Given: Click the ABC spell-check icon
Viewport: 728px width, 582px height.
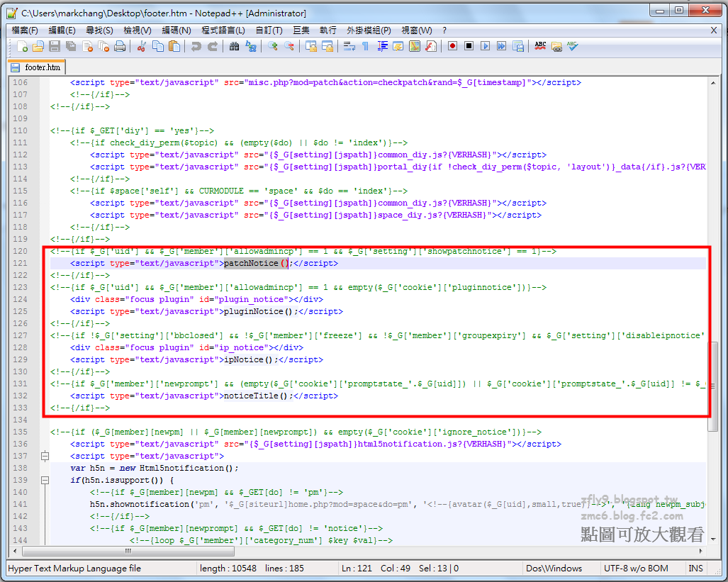Looking at the screenshot, I should 540,46.
